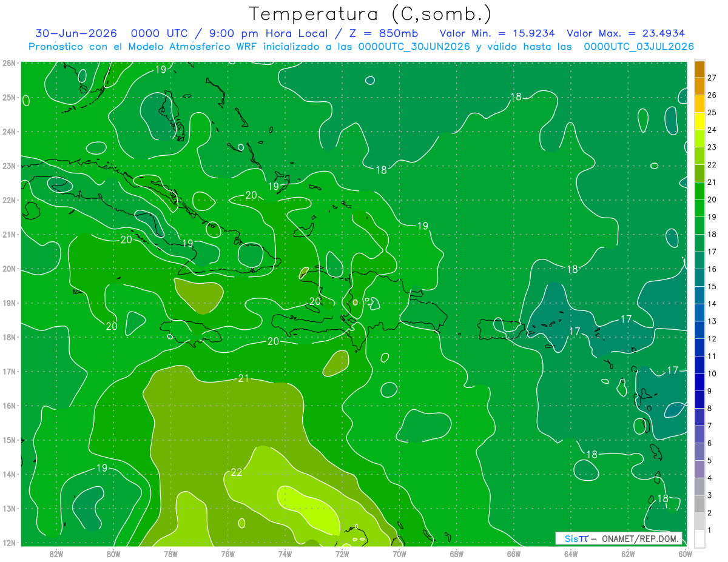Click legend swatch between 22 and 23
This screenshot has width=728, height=562.
699,156
